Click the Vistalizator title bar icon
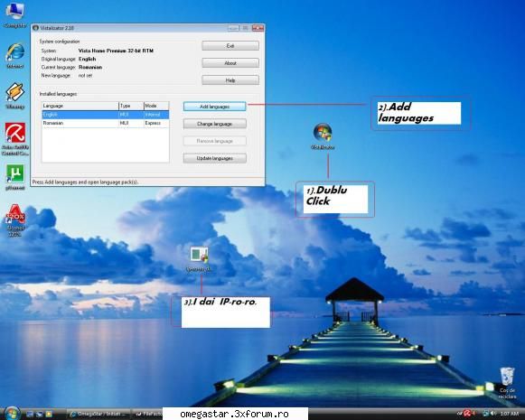525x420 pixels. 35,28
